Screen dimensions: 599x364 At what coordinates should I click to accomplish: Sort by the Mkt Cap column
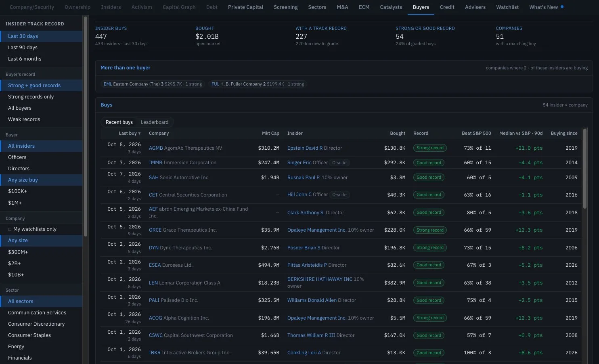pyautogui.click(x=270, y=133)
